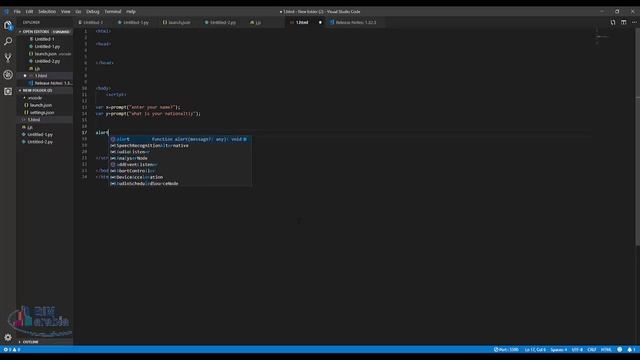Place cursor on the var x prompt line

pyautogui.click(x=138, y=107)
